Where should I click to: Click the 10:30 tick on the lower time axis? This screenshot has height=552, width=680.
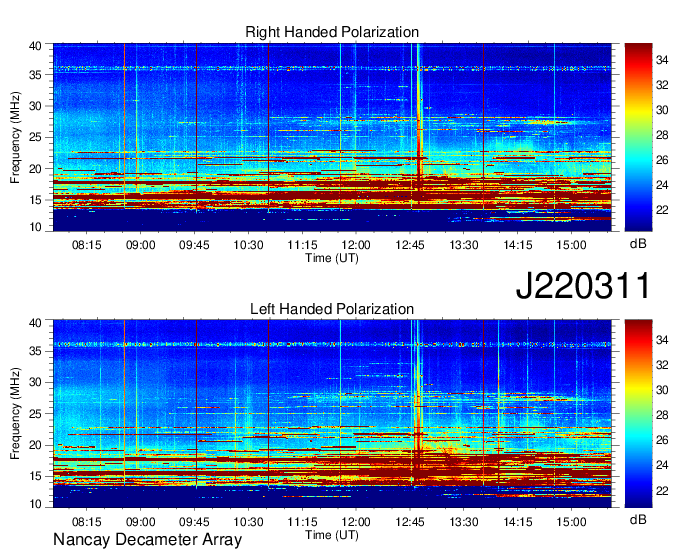(248, 522)
